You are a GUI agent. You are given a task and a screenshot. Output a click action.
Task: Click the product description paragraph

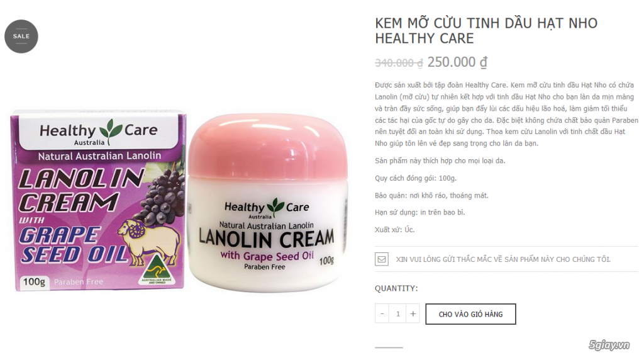tap(506, 114)
